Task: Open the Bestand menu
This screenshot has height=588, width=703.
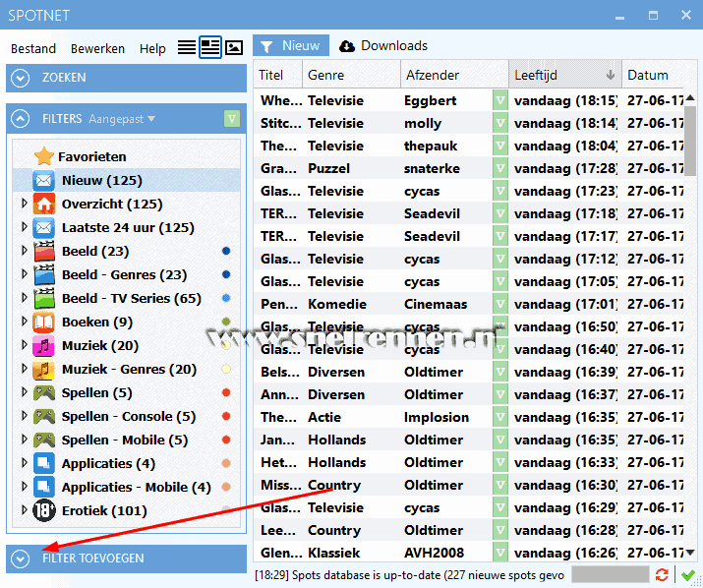Action: [33, 48]
